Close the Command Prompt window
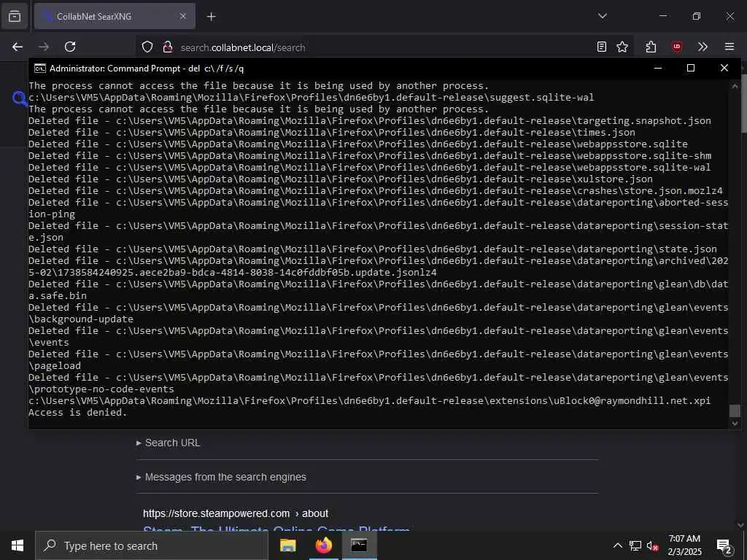 coord(724,68)
